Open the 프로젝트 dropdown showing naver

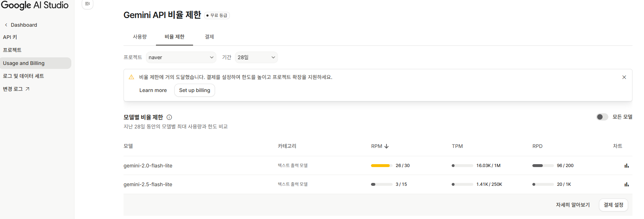pyautogui.click(x=181, y=57)
